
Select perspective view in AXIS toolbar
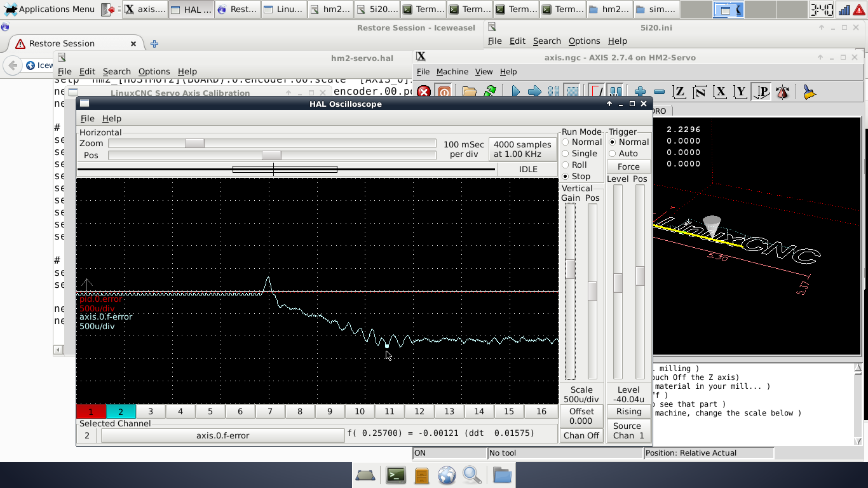[761, 92]
